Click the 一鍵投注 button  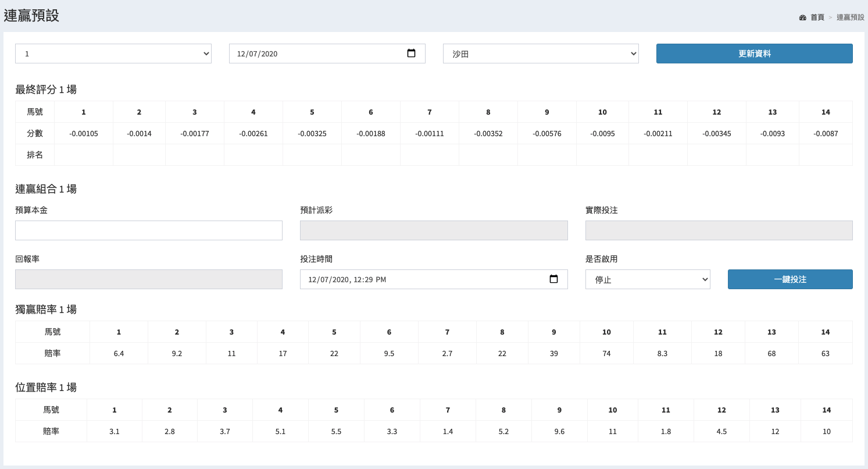coord(790,279)
